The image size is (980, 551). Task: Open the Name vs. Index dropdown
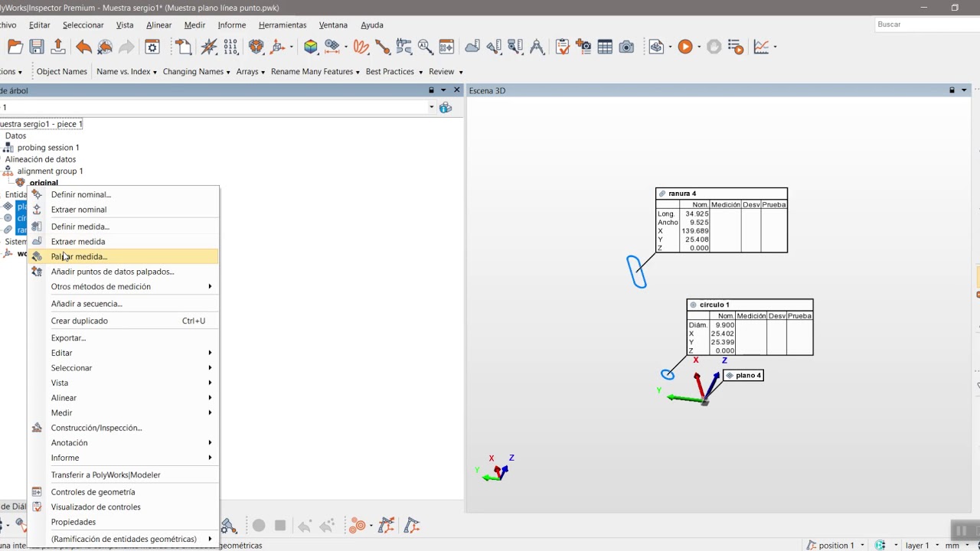126,72
